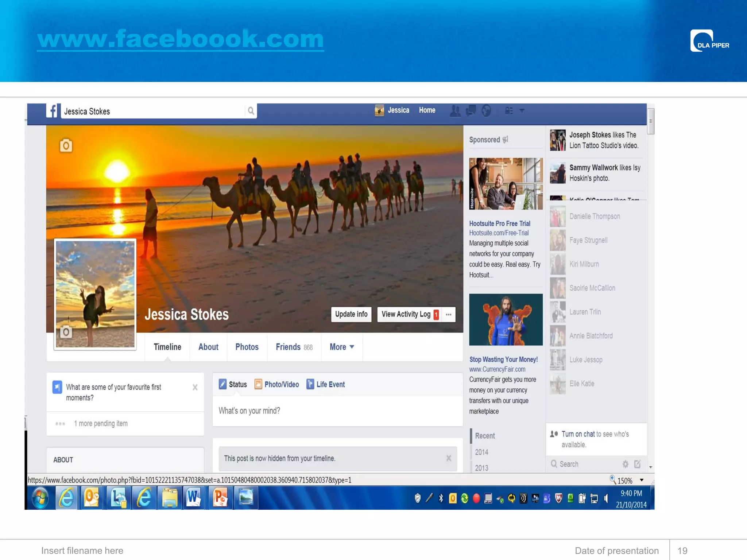
Task: Open File Explorer folder in taskbar
Action: pos(169,498)
